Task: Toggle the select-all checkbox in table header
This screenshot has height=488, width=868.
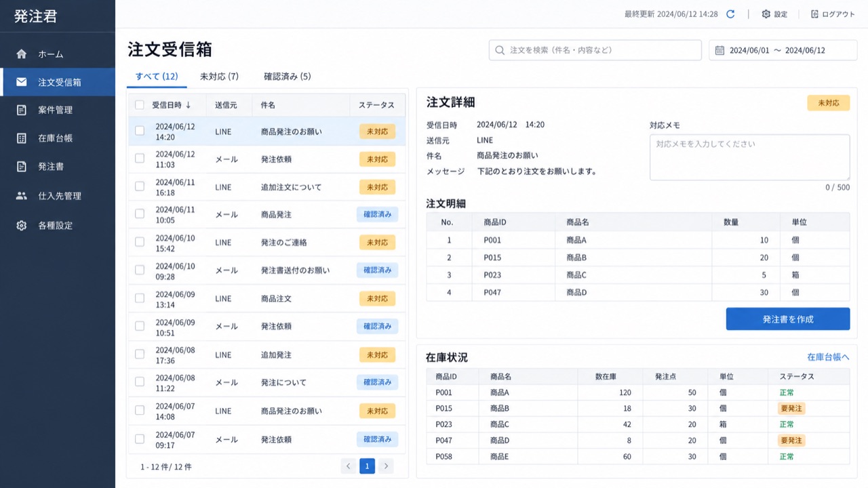Action: pyautogui.click(x=140, y=105)
